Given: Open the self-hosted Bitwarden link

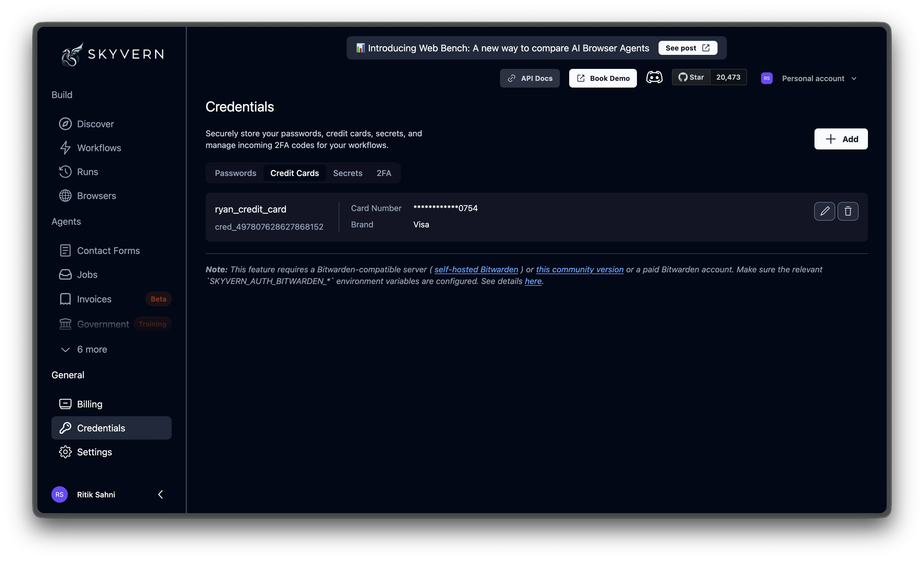Looking at the screenshot, I should pyautogui.click(x=476, y=269).
